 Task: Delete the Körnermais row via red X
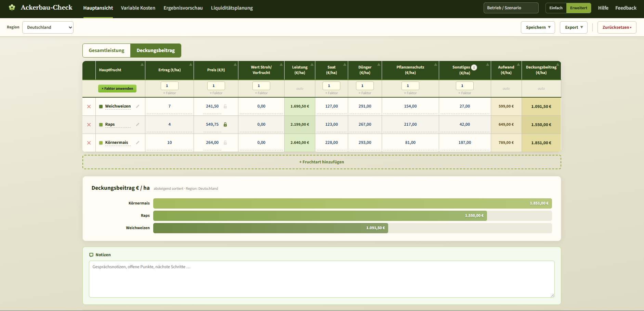pos(89,143)
